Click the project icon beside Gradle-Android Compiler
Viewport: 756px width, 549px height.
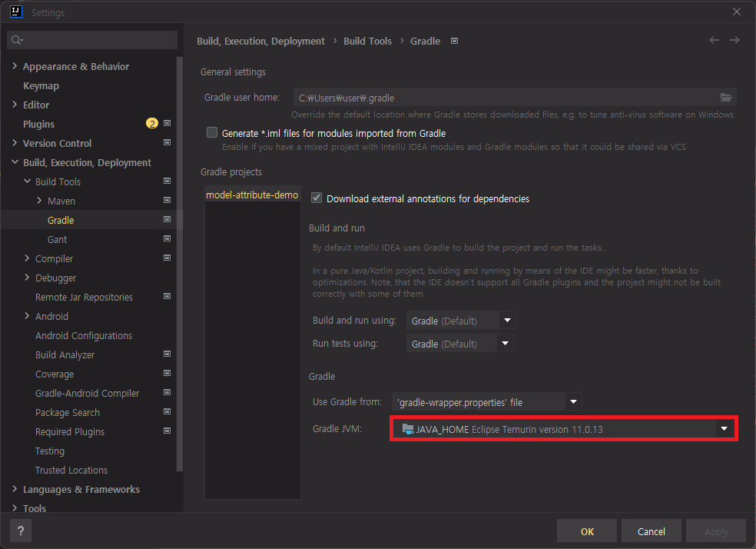coord(167,393)
